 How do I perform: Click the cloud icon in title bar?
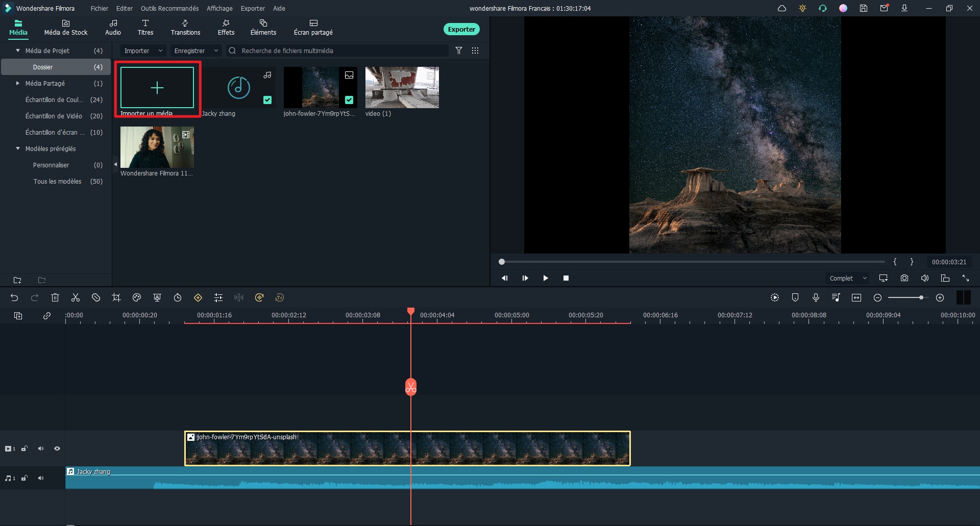[x=782, y=8]
